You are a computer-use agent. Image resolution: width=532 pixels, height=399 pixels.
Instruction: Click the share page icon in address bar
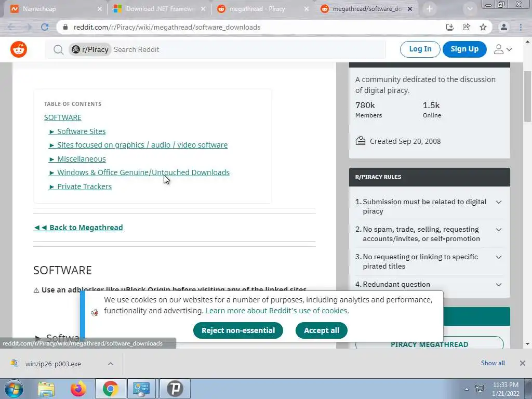tap(467, 27)
